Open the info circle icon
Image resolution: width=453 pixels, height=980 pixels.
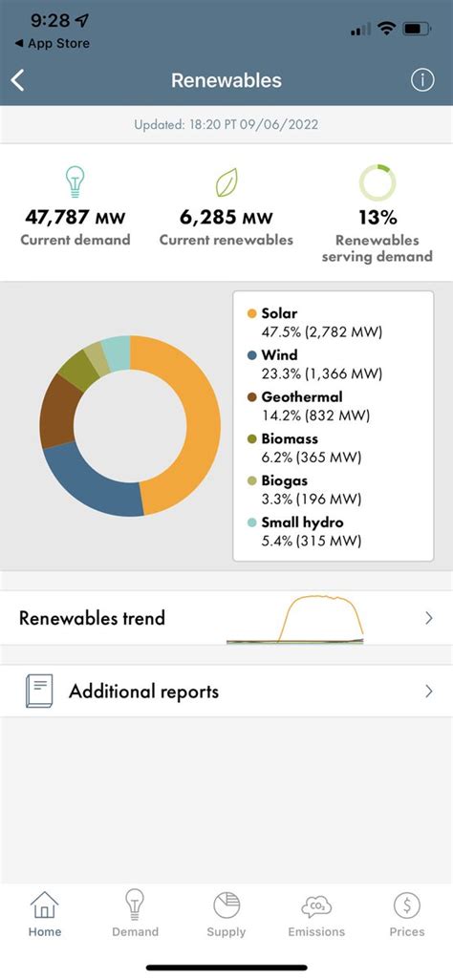click(422, 80)
